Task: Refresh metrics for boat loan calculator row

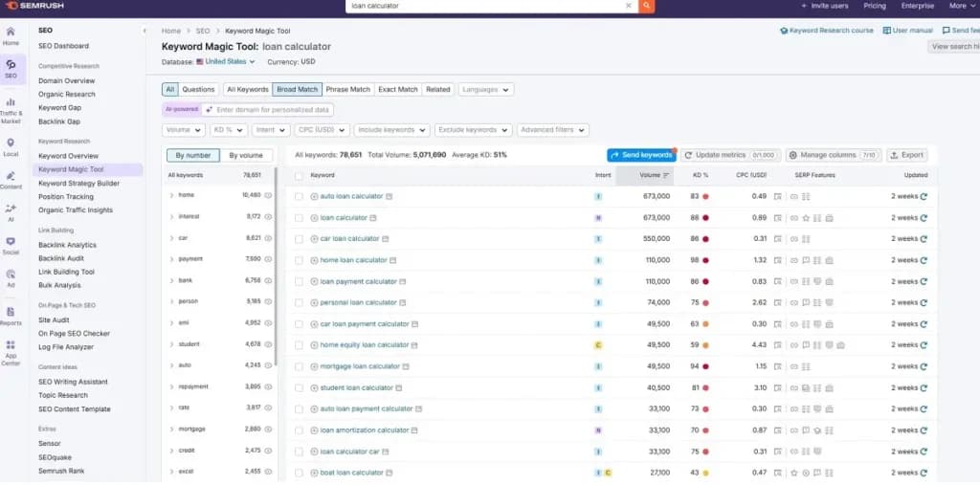Action: tap(924, 473)
